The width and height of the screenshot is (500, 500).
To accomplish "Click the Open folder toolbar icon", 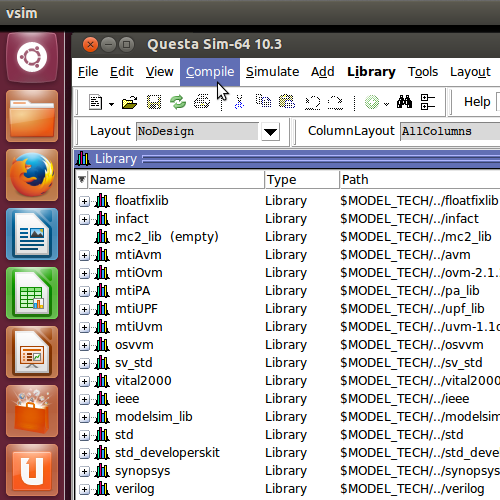I will coord(130,102).
